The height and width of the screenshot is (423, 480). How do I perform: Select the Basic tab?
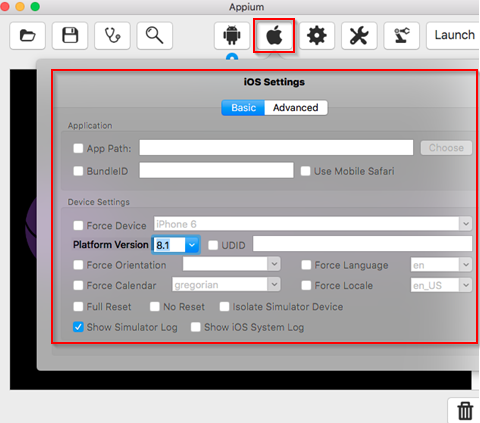(x=243, y=108)
